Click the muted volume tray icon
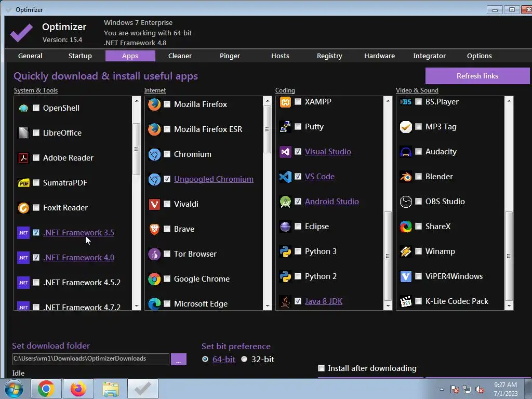 click(x=480, y=390)
